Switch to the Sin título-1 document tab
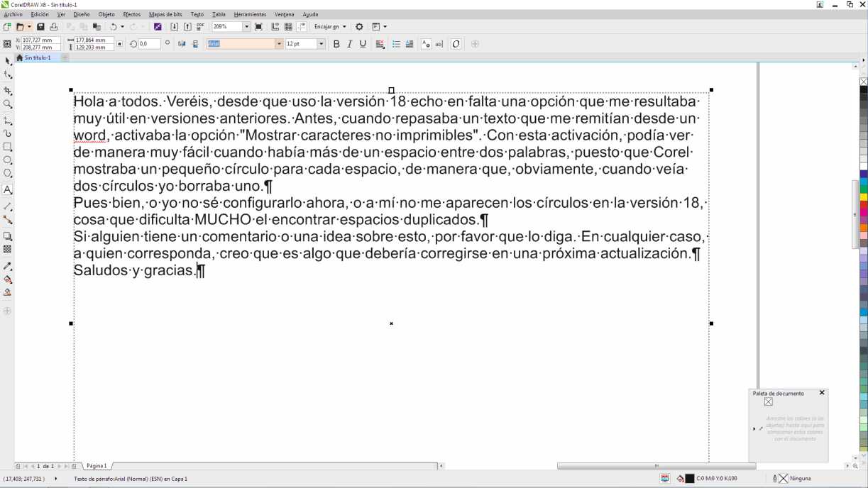Image resolution: width=868 pixels, height=488 pixels. coord(37,57)
